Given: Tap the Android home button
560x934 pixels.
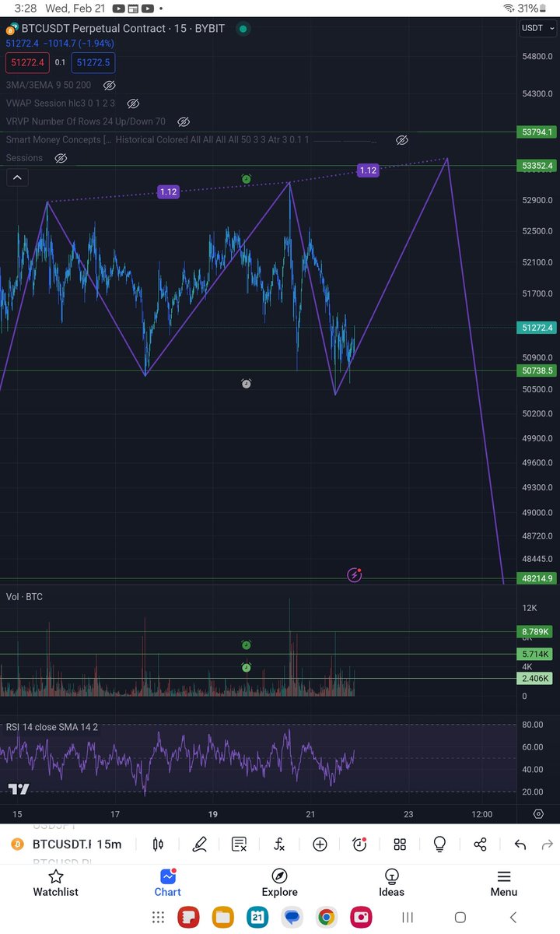Looking at the screenshot, I should tap(460, 917).
